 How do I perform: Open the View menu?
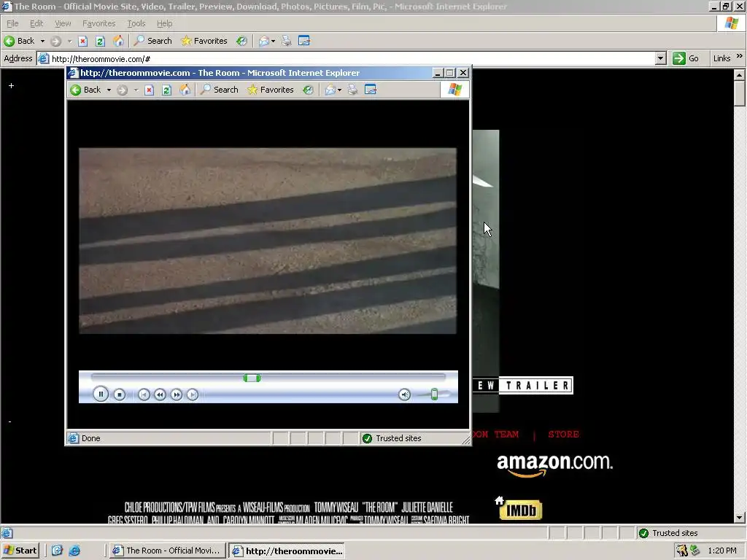[x=63, y=23]
